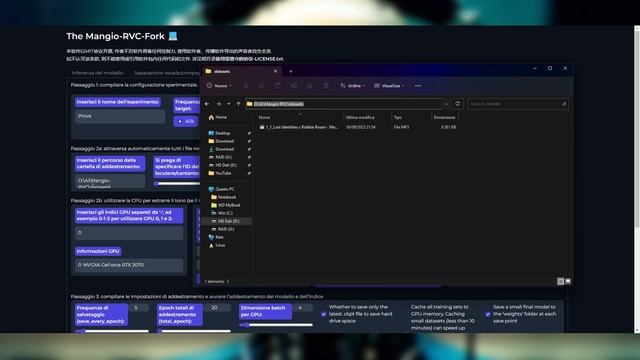Open the green-arrow Download entry in sidebar
The width and height of the screenshot is (640, 360).
pyautogui.click(x=221, y=149)
